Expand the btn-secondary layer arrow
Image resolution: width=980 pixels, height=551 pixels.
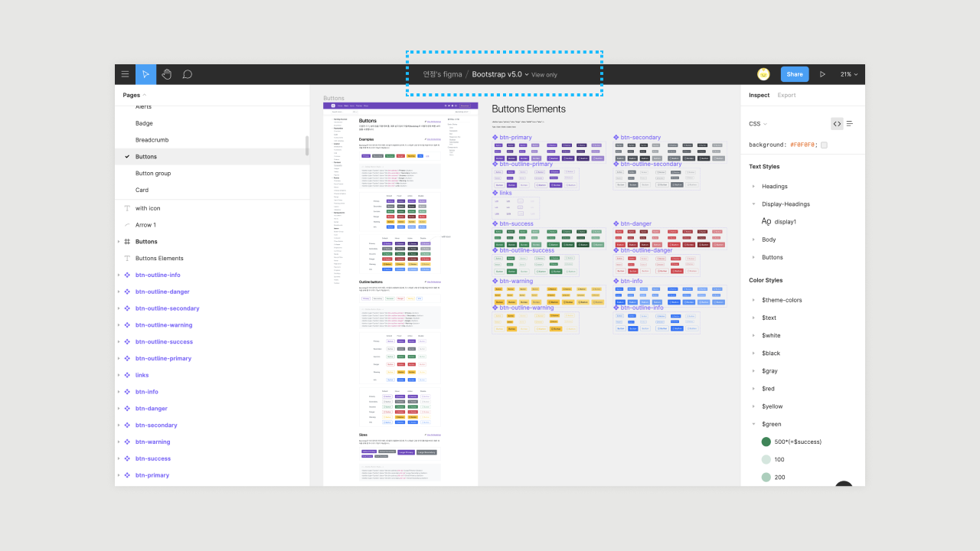click(119, 425)
